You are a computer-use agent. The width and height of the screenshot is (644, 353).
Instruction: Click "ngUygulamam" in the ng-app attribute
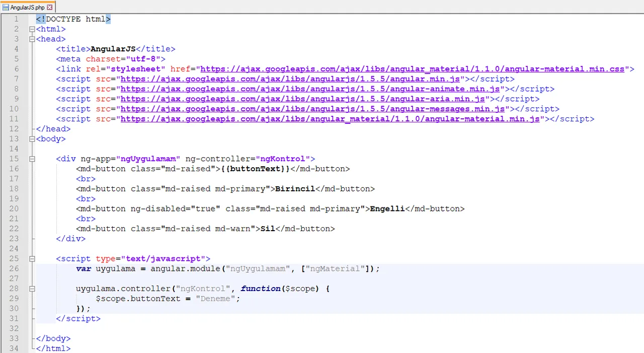point(148,159)
